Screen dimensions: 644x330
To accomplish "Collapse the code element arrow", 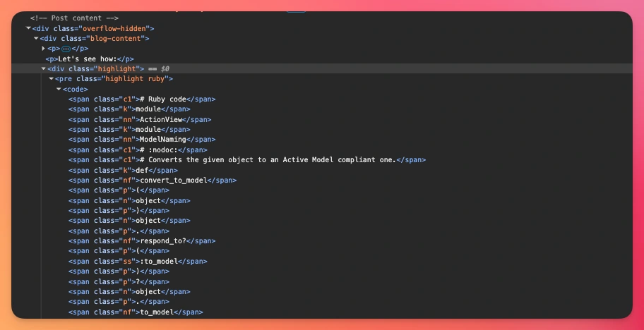I will tap(59, 89).
